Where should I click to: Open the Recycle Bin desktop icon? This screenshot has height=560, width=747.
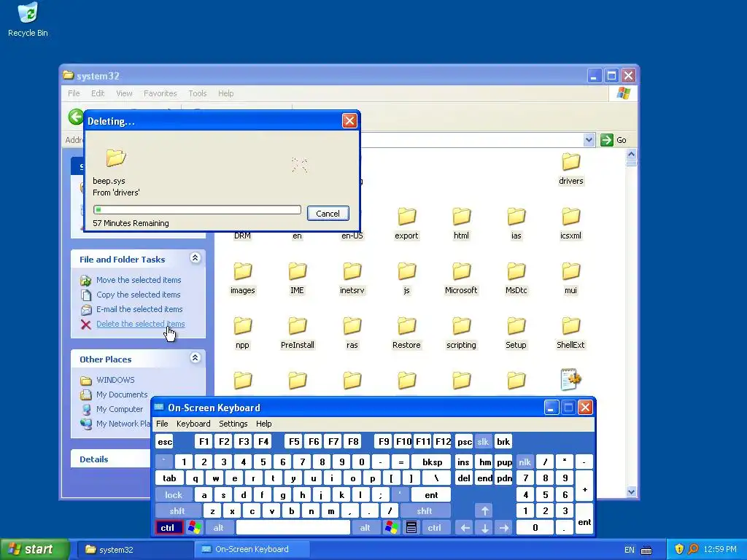tap(28, 19)
